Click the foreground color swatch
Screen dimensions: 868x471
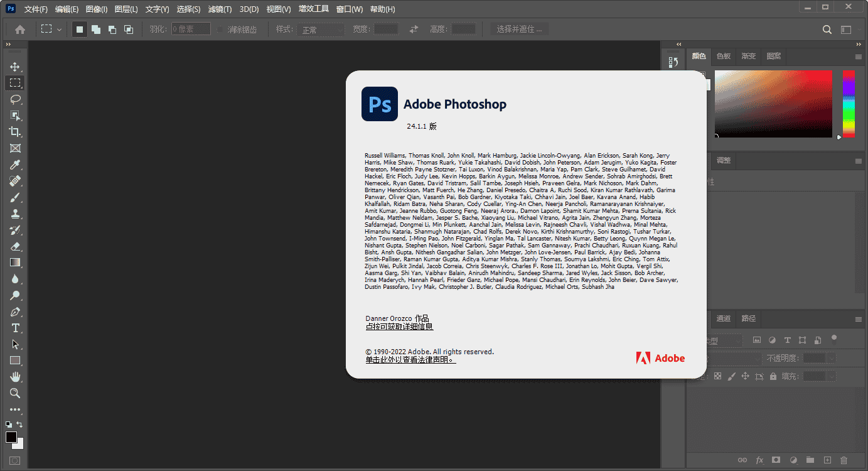pyautogui.click(x=11, y=437)
